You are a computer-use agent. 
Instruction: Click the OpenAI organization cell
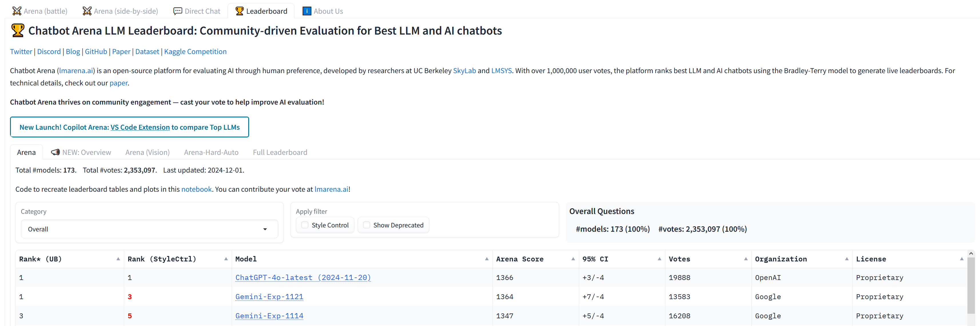802,277
